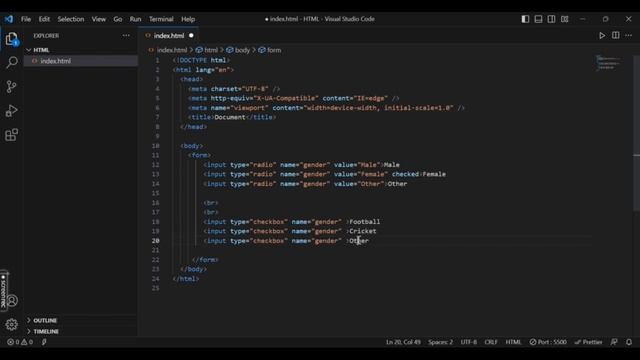This screenshot has height=360, width=640.
Task: Toggle secondary side bar layout icon
Action: pos(551,19)
